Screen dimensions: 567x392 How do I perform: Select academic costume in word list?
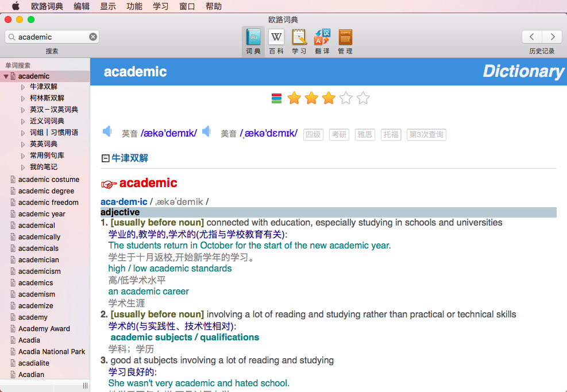pos(49,180)
